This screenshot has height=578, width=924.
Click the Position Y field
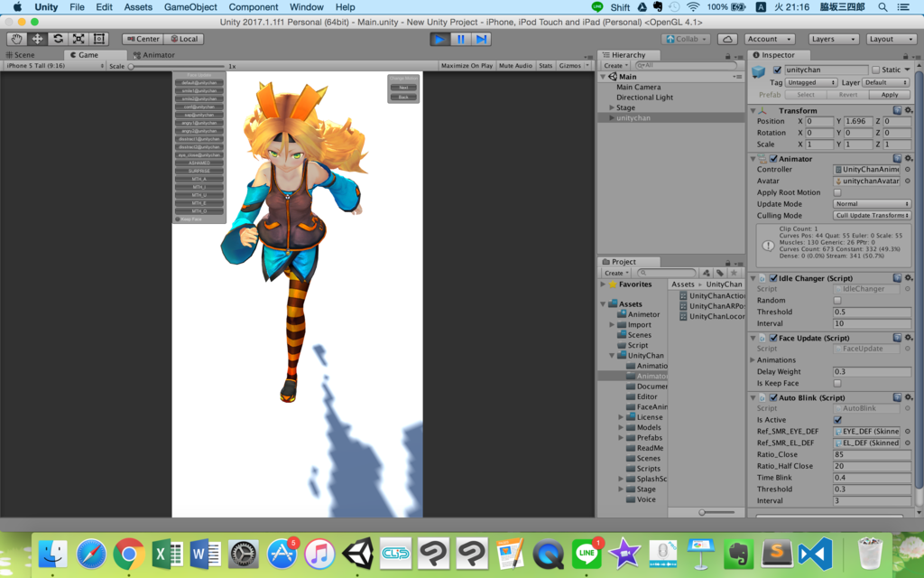[858, 121]
